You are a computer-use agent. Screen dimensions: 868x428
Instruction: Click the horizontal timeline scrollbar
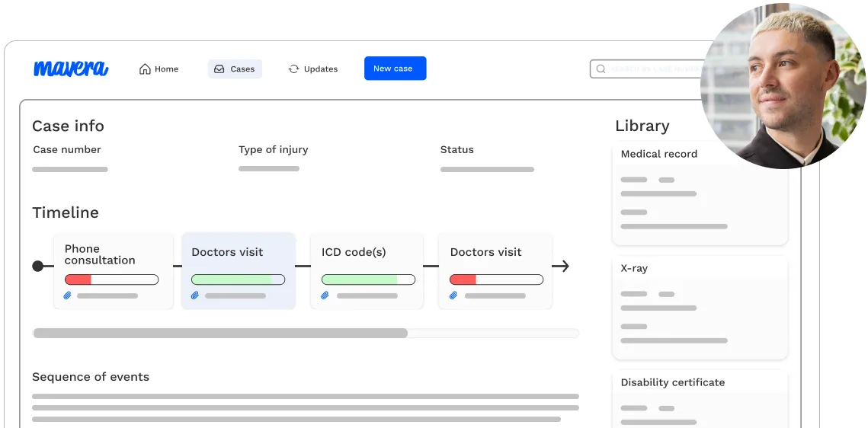click(x=220, y=333)
